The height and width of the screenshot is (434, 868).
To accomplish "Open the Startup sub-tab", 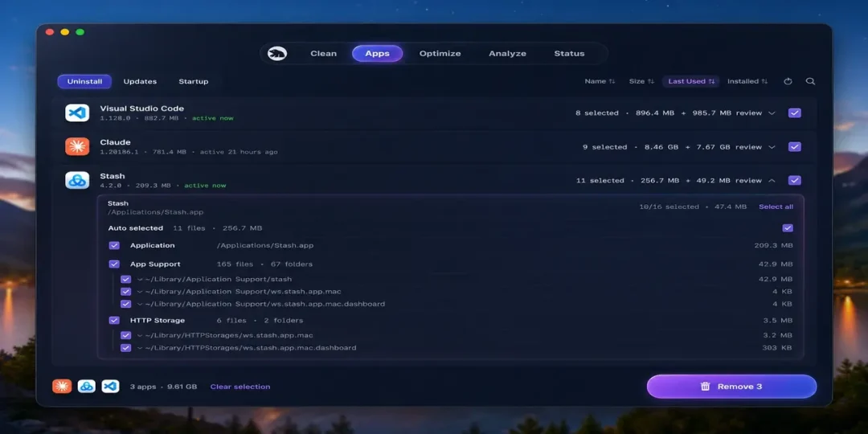I will 193,81.
